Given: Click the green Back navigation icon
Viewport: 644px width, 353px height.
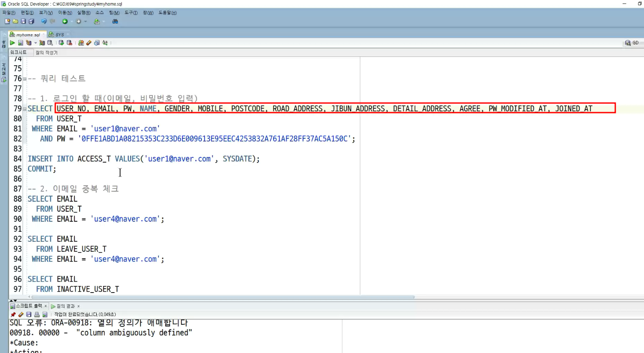Looking at the screenshot, I should point(65,21).
